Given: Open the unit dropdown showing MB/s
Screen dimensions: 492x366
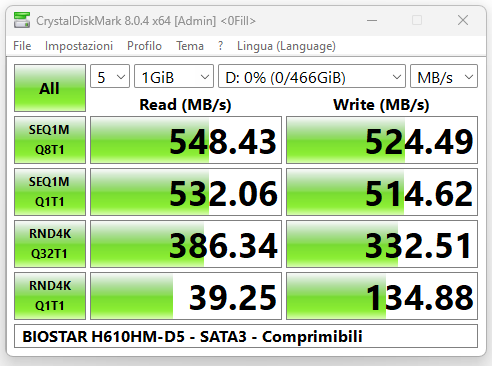Looking at the screenshot, I should coord(444,76).
